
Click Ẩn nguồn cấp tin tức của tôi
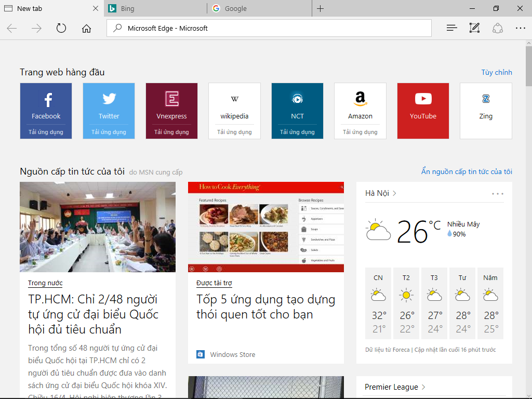click(467, 171)
